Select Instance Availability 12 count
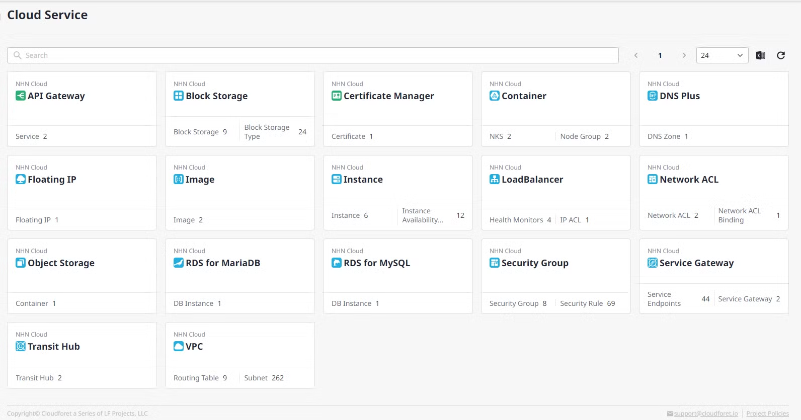 pyautogui.click(x=433, y=215)
